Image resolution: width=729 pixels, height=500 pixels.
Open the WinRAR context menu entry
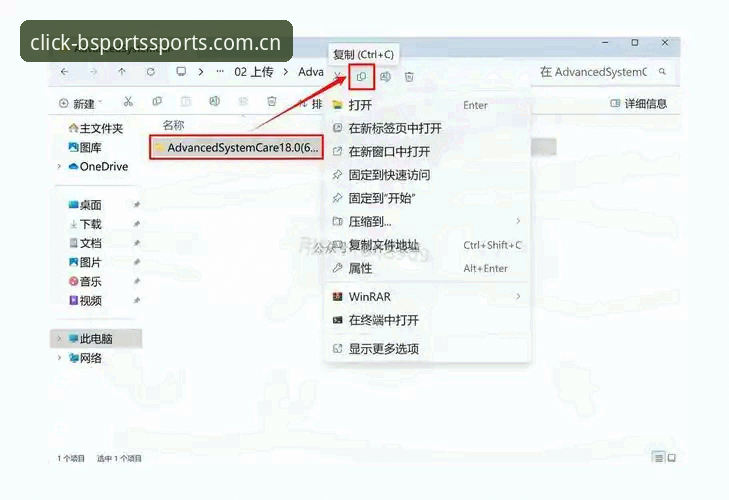click(x=428, y=296)
